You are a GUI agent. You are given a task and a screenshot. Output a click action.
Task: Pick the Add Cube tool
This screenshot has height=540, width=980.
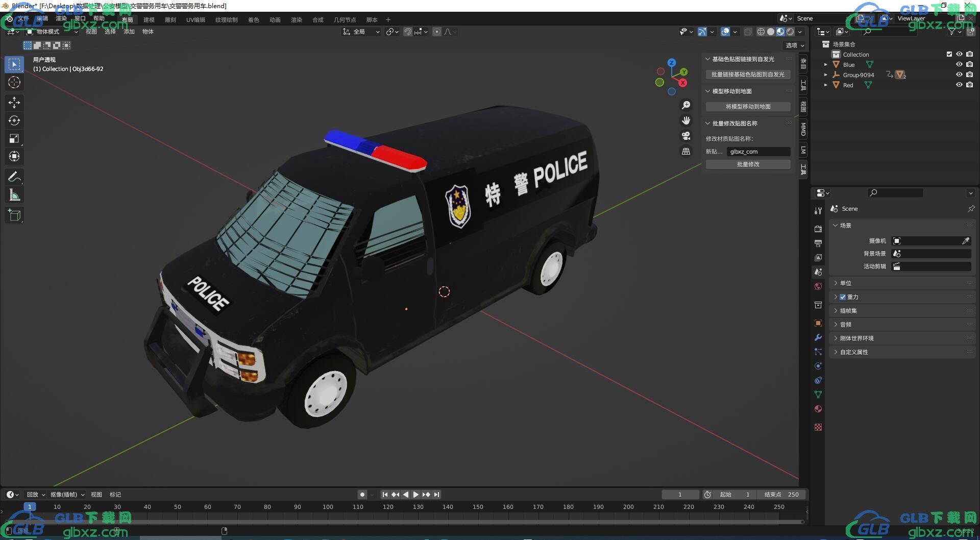(x=14, y=215)
